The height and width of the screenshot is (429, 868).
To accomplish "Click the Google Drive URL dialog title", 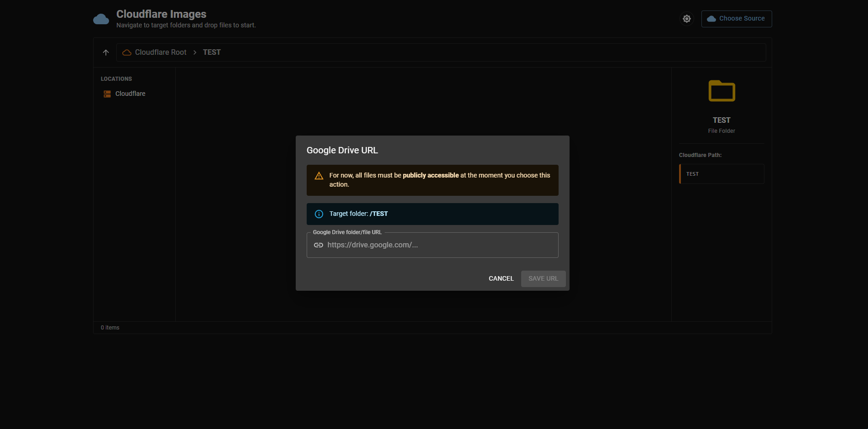I will tap(342, 150).
